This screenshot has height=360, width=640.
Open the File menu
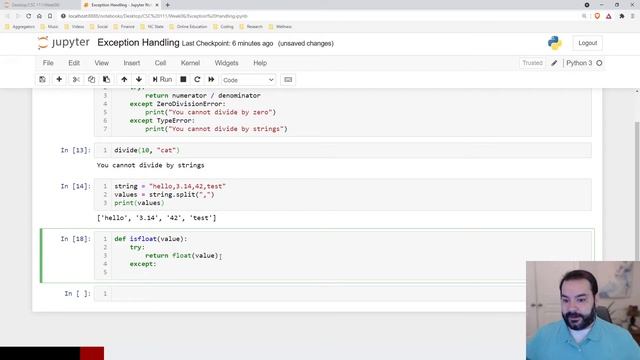[x=48, y=63]
